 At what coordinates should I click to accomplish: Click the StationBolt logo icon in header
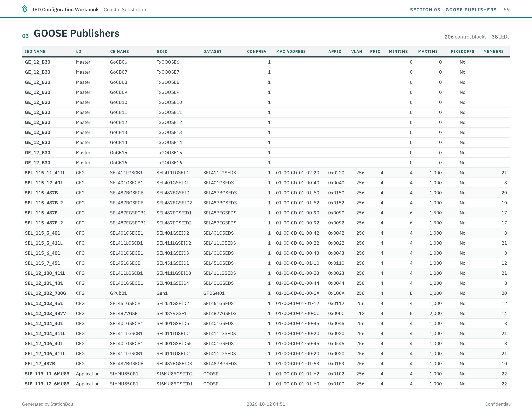25,9
